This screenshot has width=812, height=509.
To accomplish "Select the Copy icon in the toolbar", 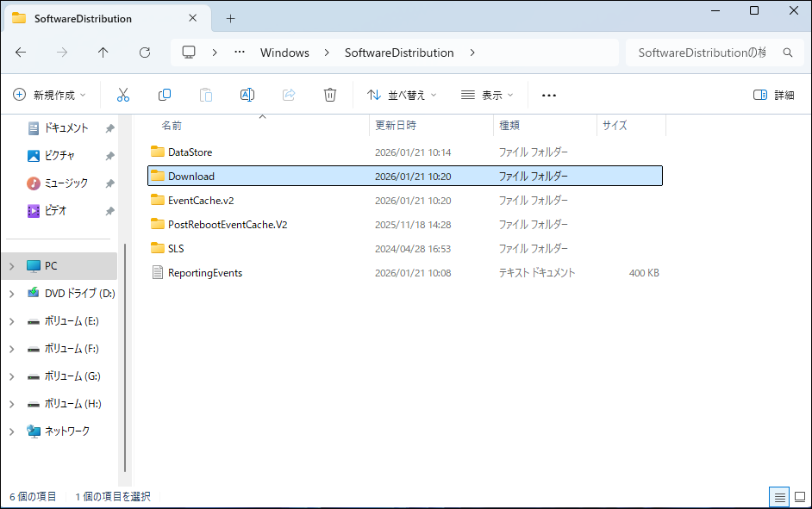I will 164,95.
